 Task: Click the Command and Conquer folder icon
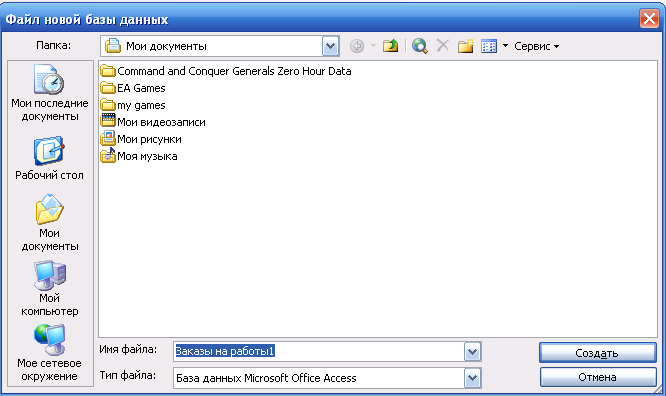pyautogui.click(x=108, y=71)
